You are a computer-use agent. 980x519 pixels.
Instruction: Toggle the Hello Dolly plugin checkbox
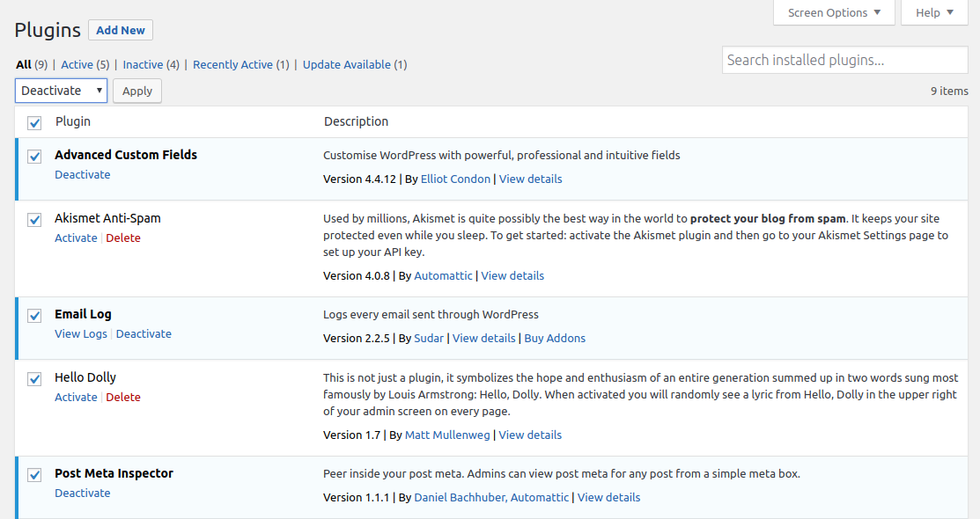pos(34,379)
